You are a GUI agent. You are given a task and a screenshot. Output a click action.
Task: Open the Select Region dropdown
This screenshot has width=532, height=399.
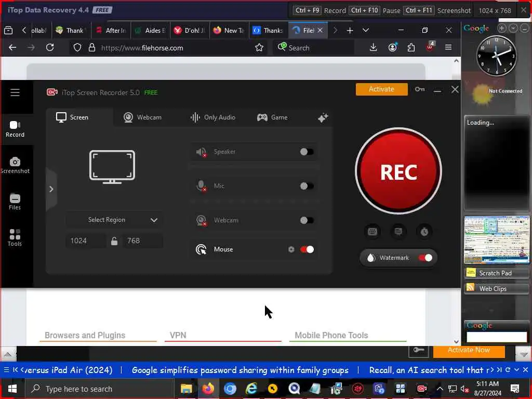pos(114,220)
